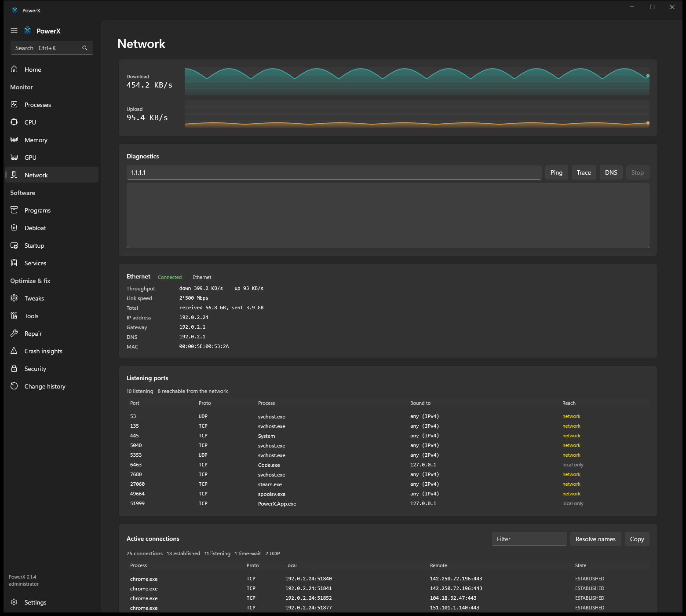Viewport: 686px width, 616px height.
Task: Select the 51999 PowerX.App.exe row
Action: tap(388, 503)
